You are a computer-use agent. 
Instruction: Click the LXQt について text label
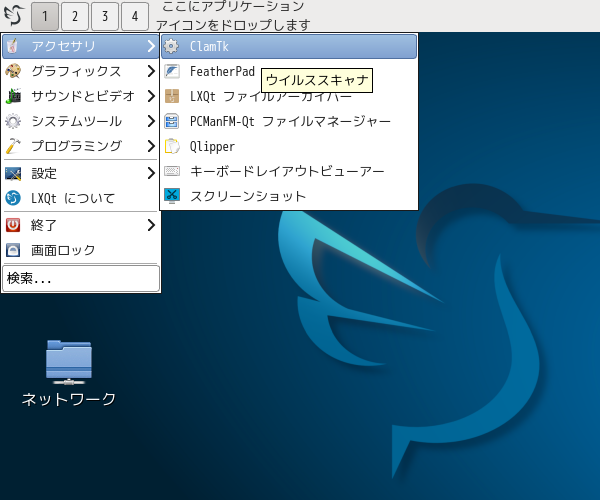73,198
